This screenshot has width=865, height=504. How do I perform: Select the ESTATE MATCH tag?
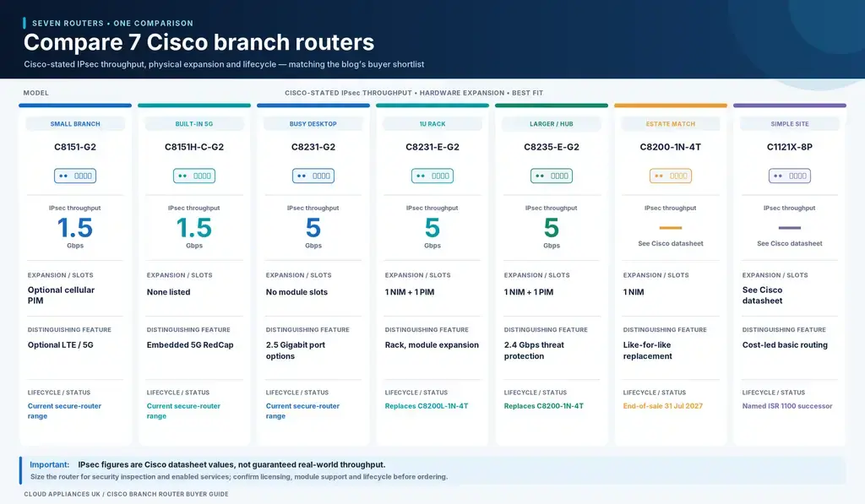tap(671, 124)
